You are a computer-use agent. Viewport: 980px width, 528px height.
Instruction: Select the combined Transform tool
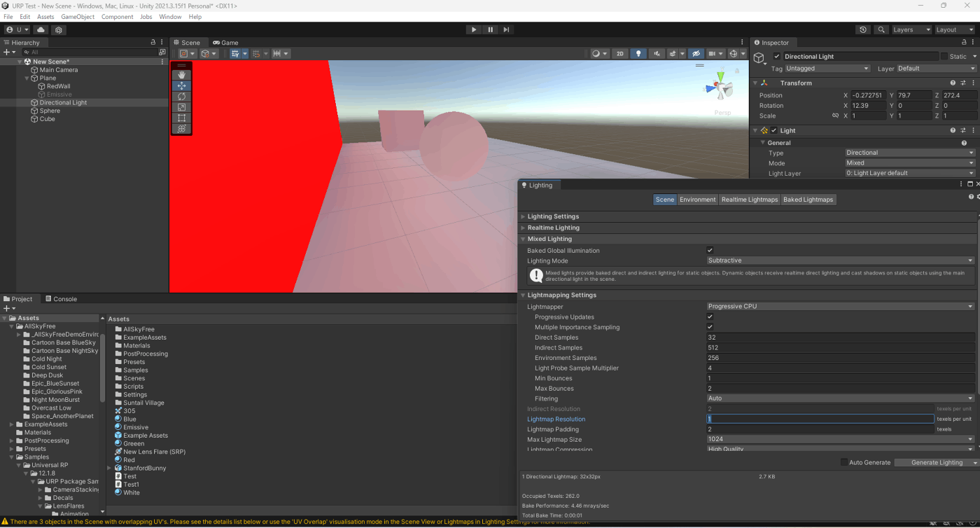coord(181,129)
